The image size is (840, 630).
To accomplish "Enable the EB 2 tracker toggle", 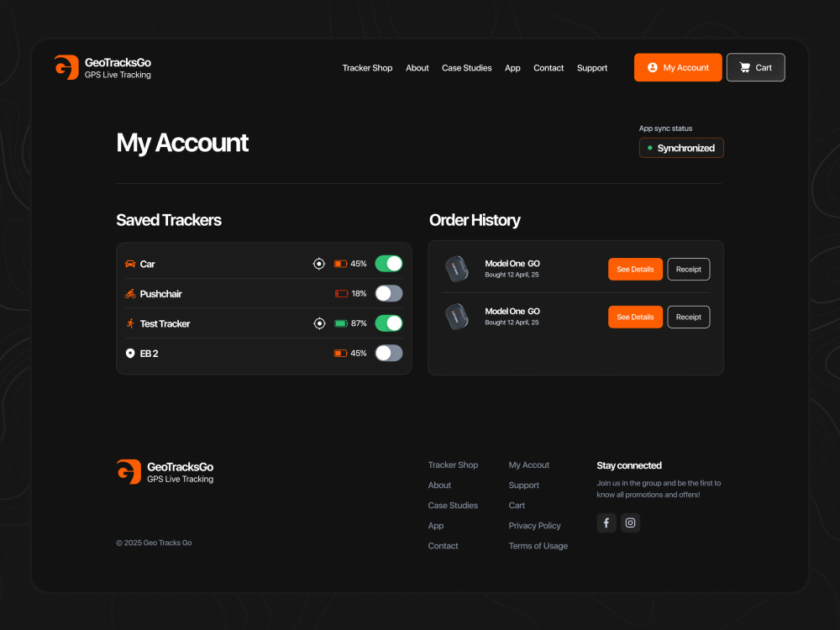I will (389, 353).
